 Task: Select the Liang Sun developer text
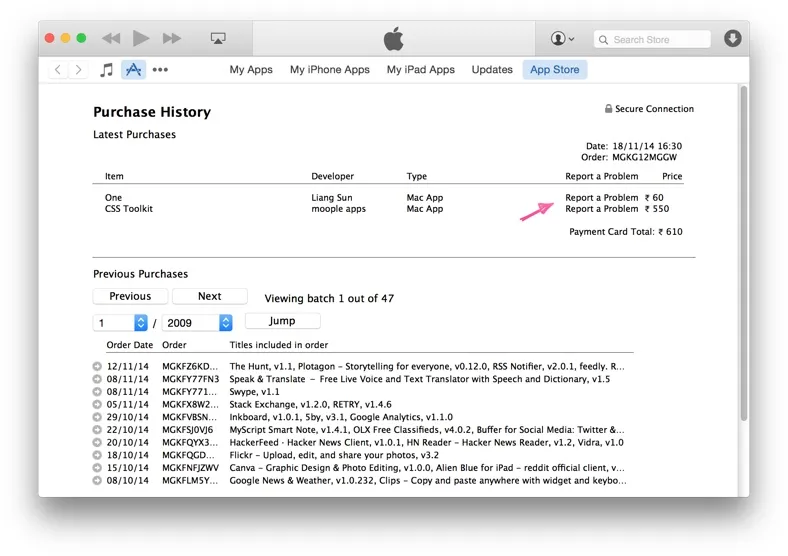click(332, 198)
